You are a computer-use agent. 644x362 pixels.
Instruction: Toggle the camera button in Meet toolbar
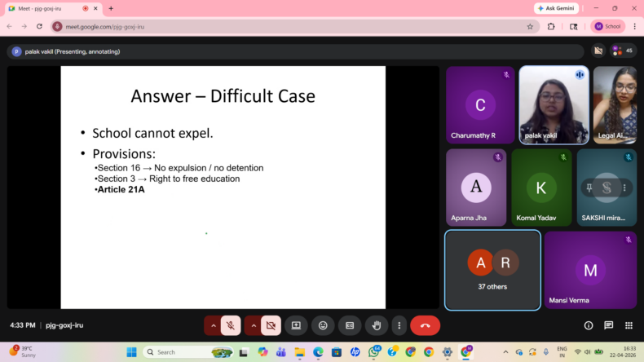click(271, 325)
